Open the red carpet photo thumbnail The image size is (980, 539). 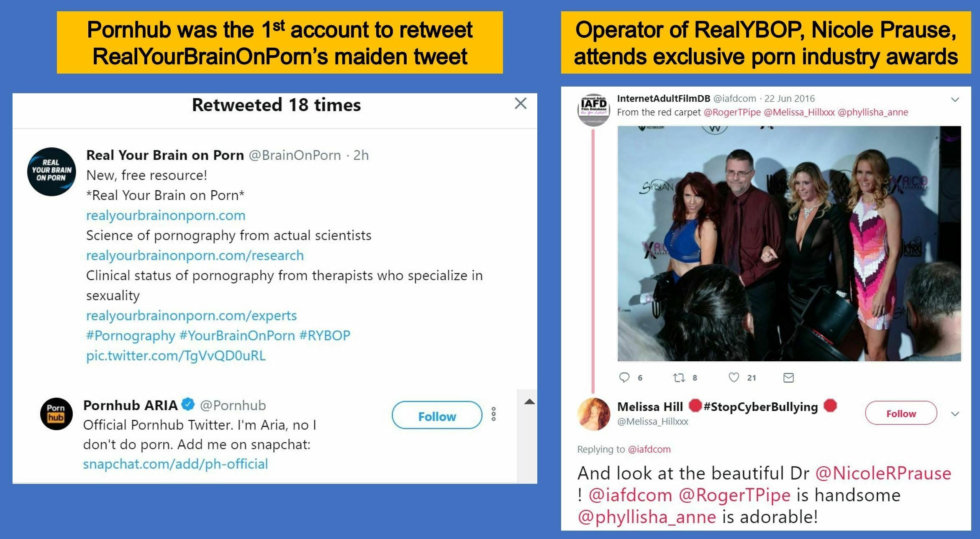(x=789, y=243)
